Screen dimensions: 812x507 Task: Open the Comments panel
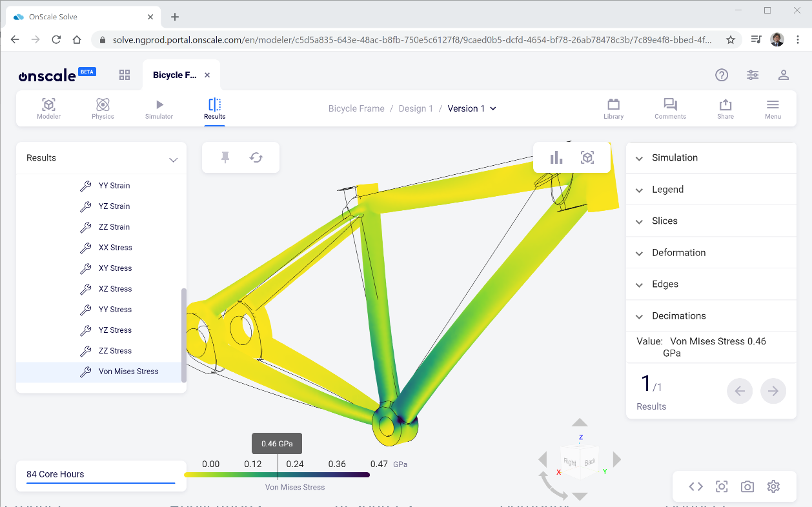tap(669, 108)
